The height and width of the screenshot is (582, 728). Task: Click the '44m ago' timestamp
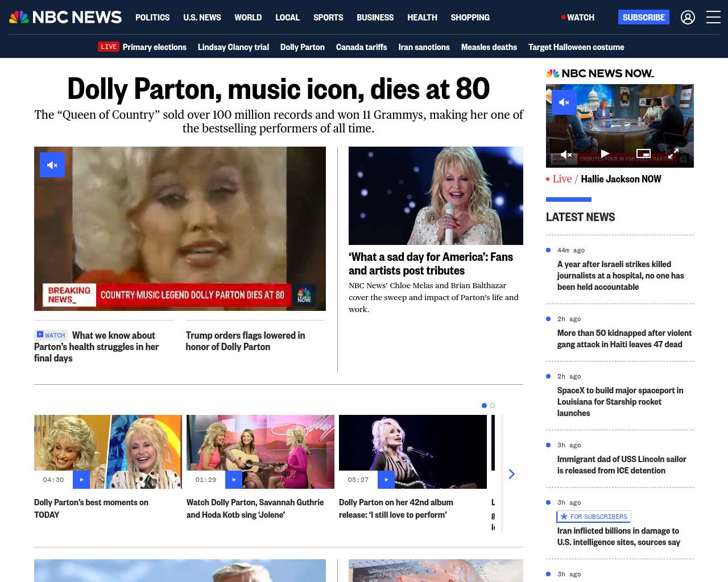(x=571, y=250)
